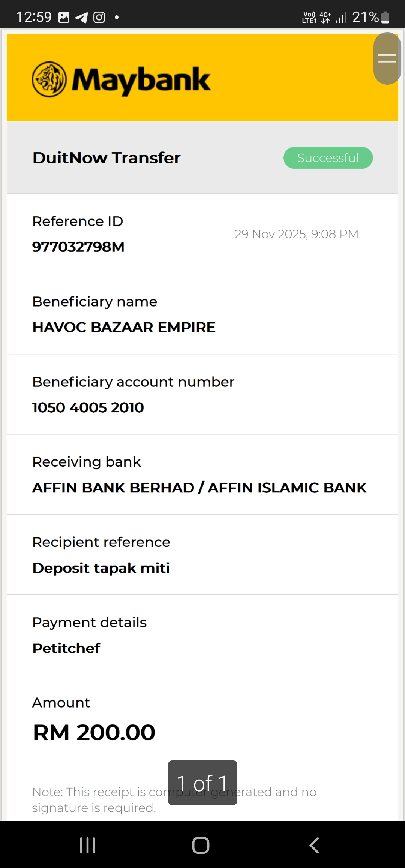
Task: Tap the Android back navigation arrow
Action: (x=314, y=845)
